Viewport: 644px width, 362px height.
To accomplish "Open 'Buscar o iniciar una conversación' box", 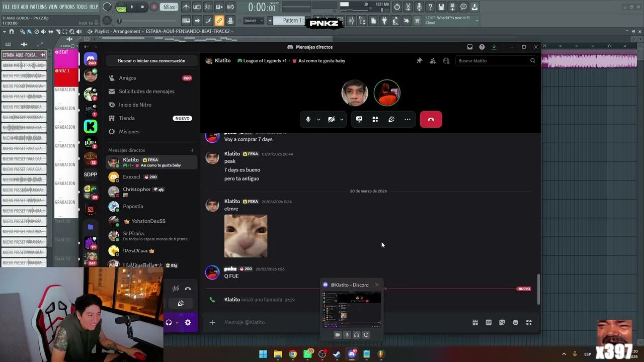I will pyautogui.click(x=151, y=61).
